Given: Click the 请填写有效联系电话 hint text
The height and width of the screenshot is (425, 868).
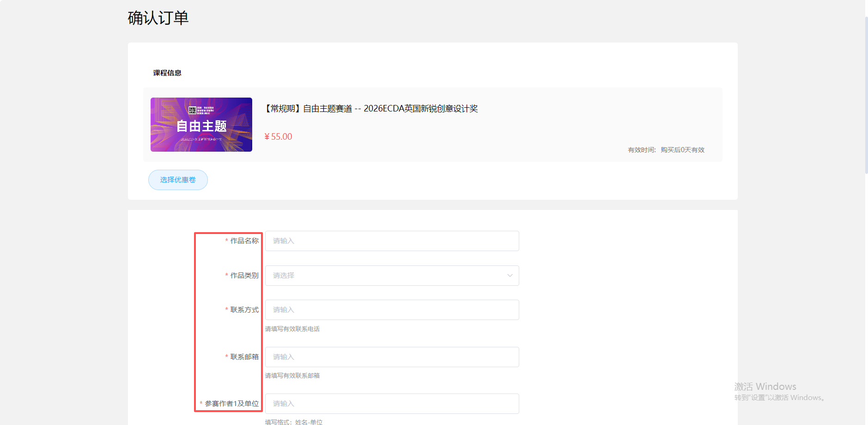Looking at the screenshot, I should click(292, 329).
